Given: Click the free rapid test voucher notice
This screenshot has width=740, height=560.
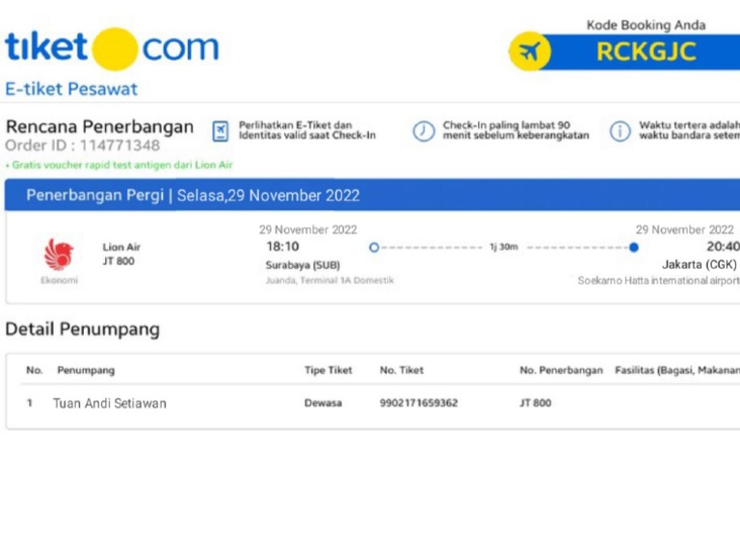Looking at the screenshot, I should (119, 165).
